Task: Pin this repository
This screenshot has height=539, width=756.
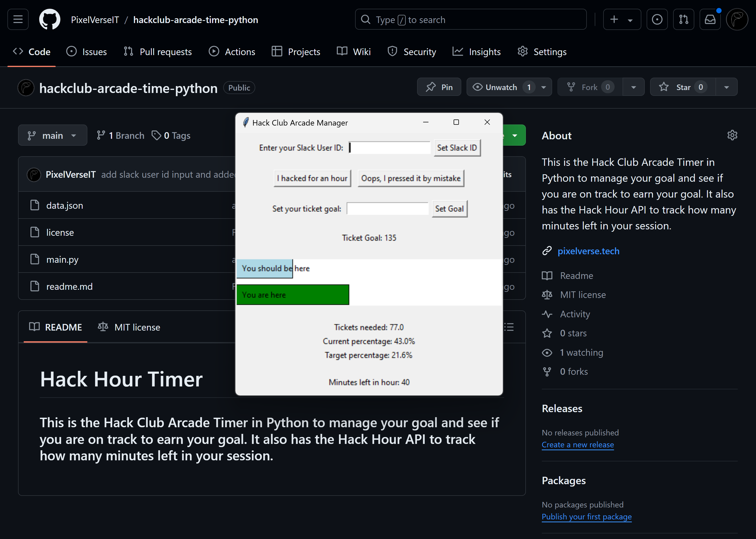Action: (439, 87)
